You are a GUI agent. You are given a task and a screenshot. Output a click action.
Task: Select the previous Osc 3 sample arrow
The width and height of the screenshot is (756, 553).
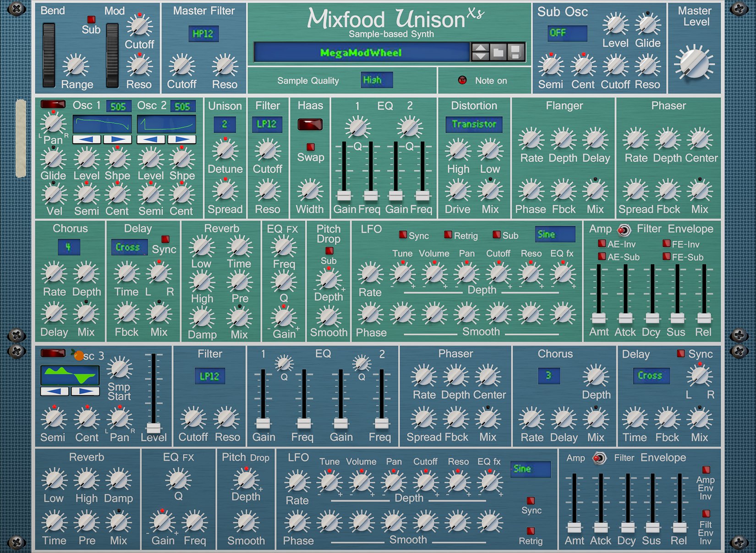click(x=55, y=391)
